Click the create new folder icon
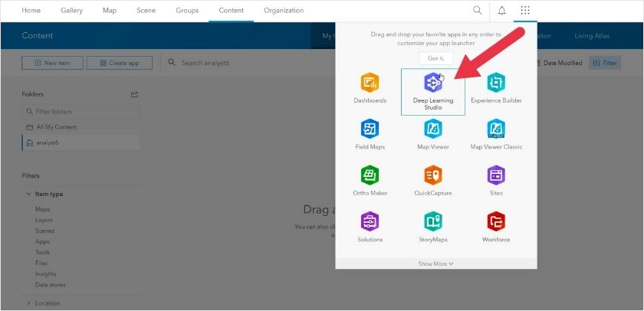The image size is (644, 311). 134,94
